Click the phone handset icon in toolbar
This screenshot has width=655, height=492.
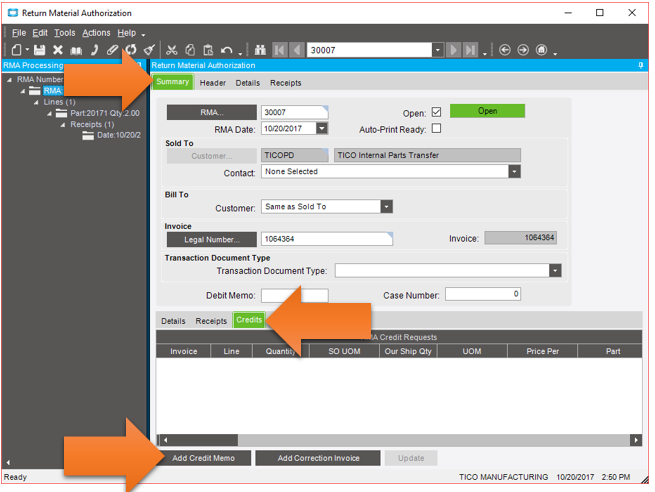95,50
